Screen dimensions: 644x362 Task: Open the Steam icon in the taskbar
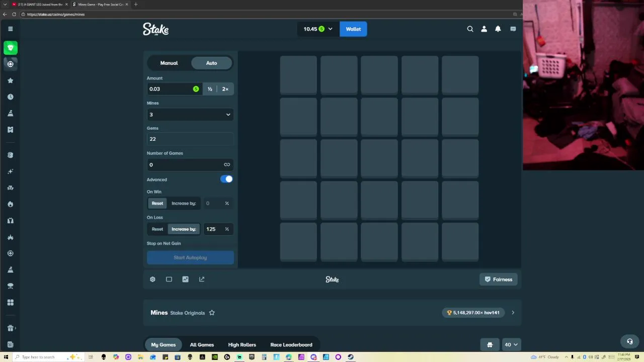click(x=350, y=357)
